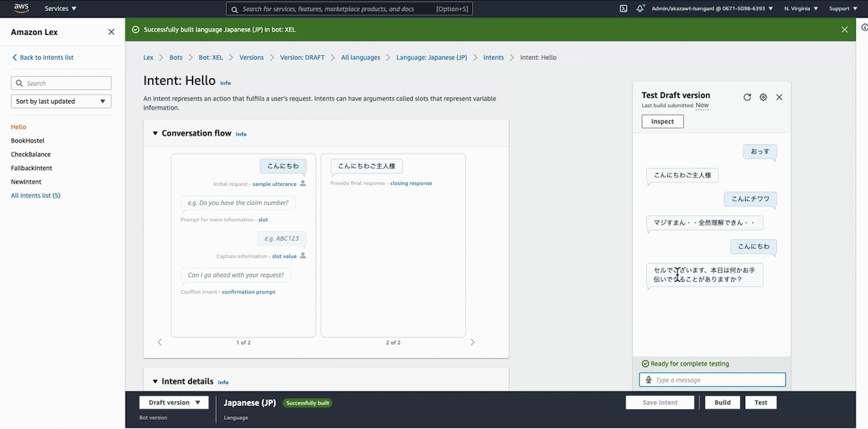
Task: Click user icon beside sample utterance
Action: tap(302, 184)
